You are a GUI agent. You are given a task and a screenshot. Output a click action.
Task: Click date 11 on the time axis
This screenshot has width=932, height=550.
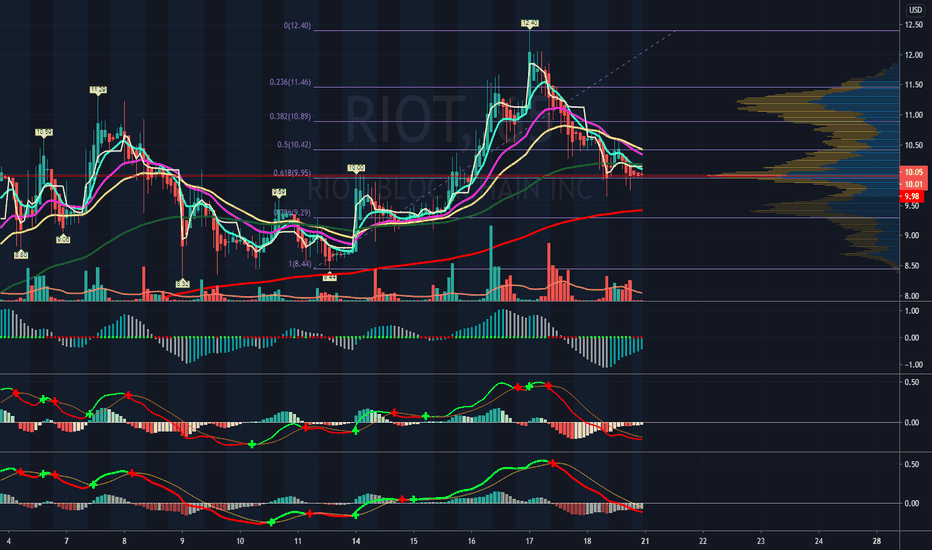pos(298,541)
